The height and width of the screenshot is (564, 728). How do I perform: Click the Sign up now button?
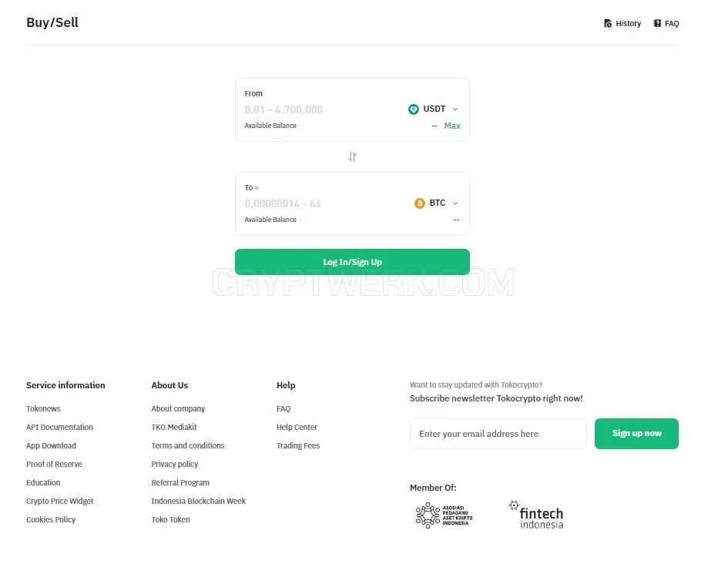636,434
